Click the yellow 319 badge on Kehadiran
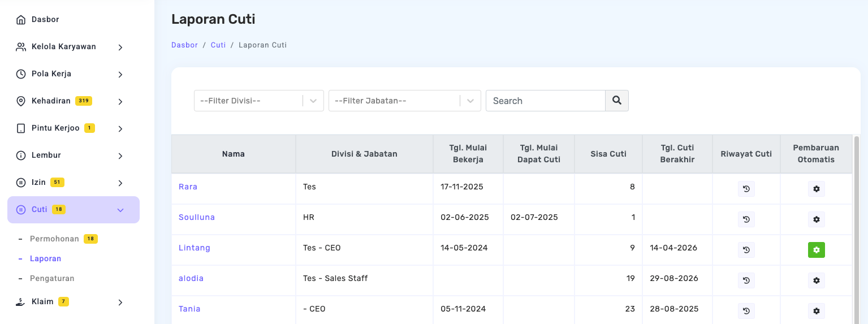868x324 pixels. click(x=84, y=101)
